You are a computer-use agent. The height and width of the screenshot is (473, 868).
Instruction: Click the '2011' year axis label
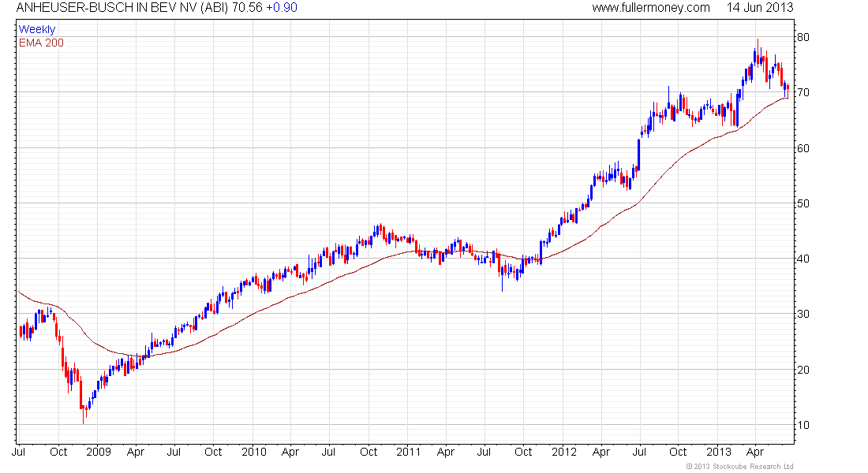click(409, 452)
